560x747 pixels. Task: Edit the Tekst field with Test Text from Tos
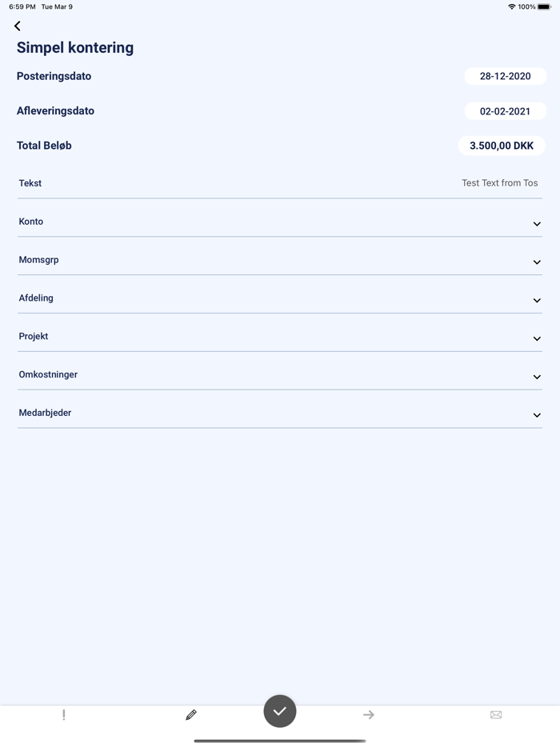coord(498,183)
